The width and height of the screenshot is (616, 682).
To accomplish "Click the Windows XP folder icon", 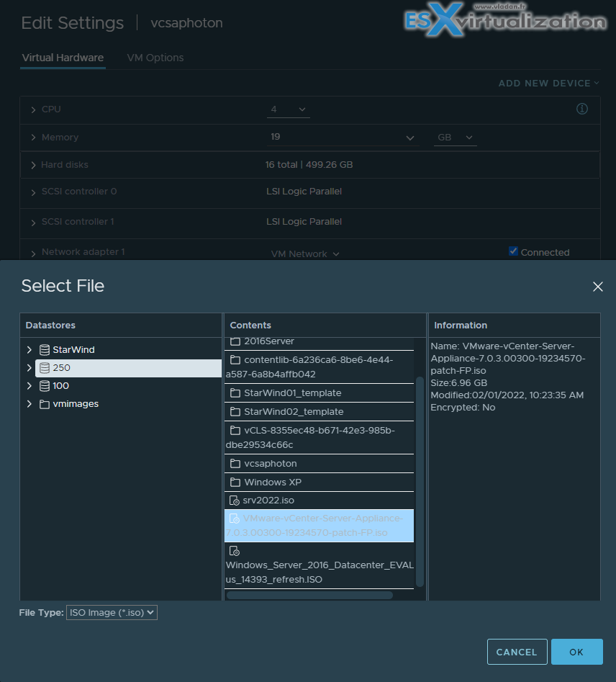I will 235,482.
